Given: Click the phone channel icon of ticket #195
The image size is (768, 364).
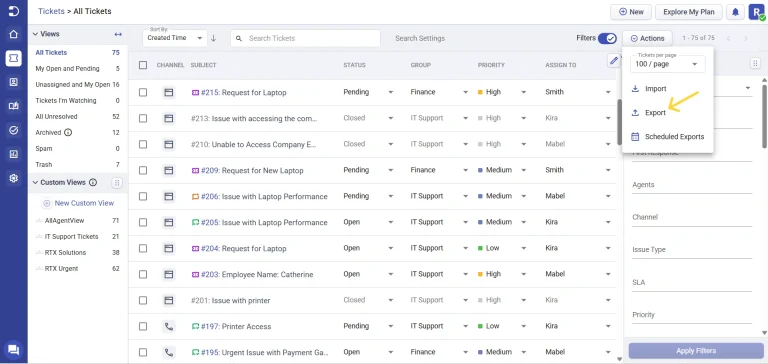Looking at the screenshot, I should coord(168,352).
